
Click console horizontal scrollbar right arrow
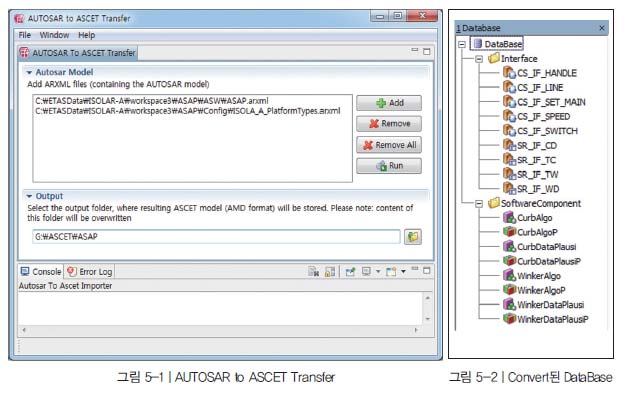click(x=416, y=330)
